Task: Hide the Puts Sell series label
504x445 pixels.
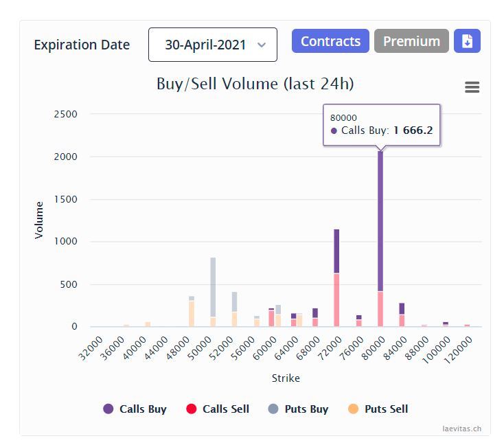Action: pos(386,409)
